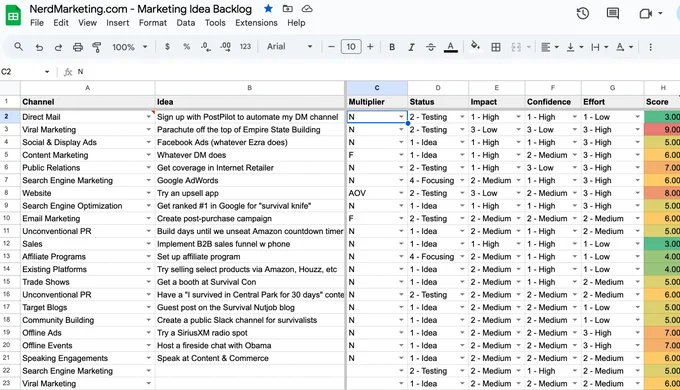Viewport: 680px width, 390px height.
Task: Open text wrapping options
Action: tap(599, 47)
